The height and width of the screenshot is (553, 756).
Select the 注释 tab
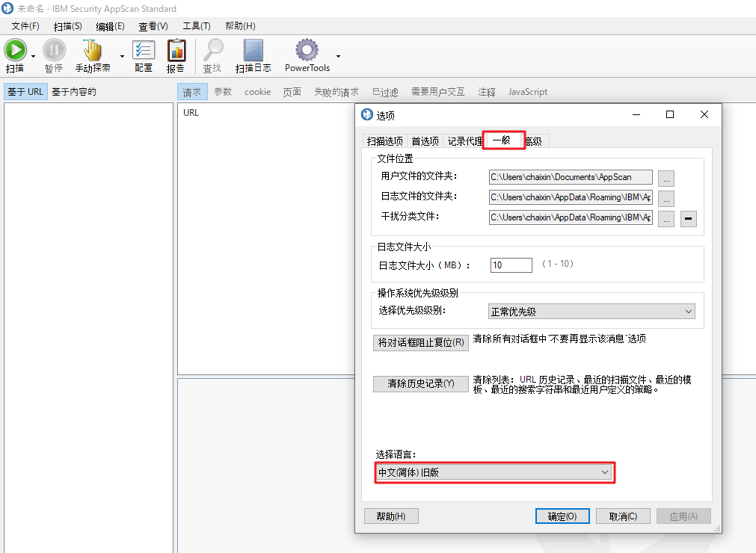(x=487, y=91)
